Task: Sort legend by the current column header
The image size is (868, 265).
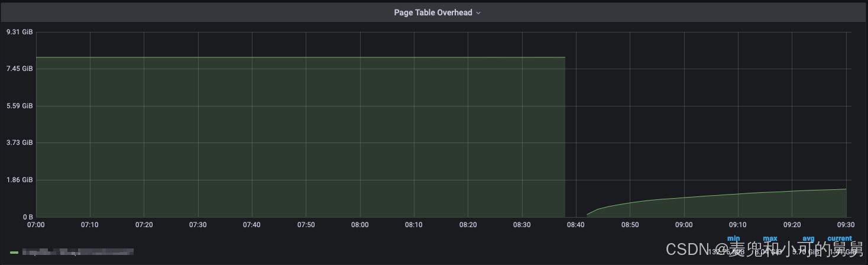Action: coord(840,238)
